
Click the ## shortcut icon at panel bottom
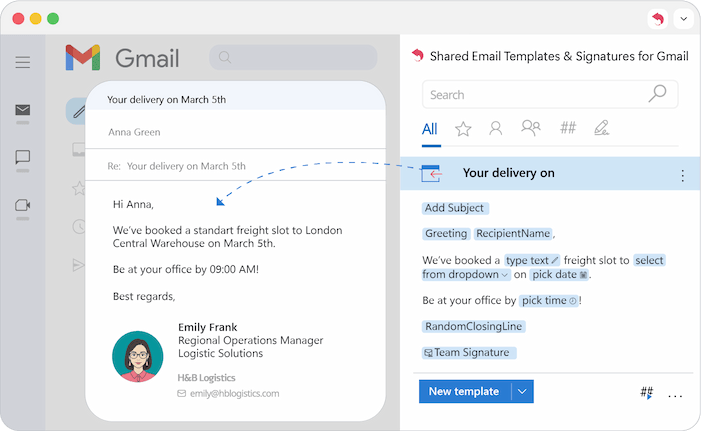(646, 393)
